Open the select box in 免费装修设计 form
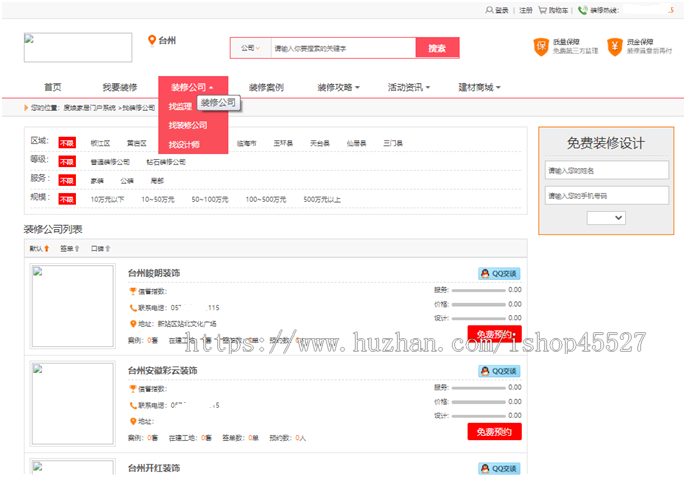The width and height of the screenshot is (686, 477). tap(606, 218)
